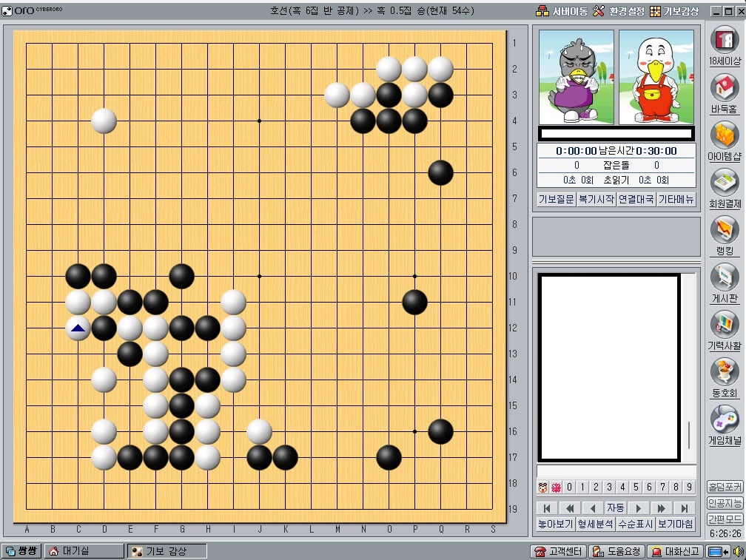Click the white player bird avatar
The height and width of the screenshot is (560, 746).
point(656,77)
